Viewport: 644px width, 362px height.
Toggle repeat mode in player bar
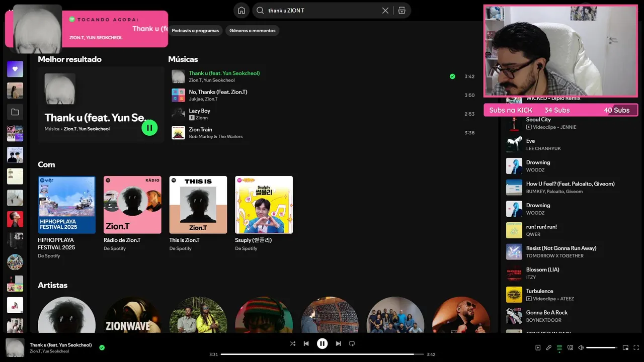click(x=352, y=343)
